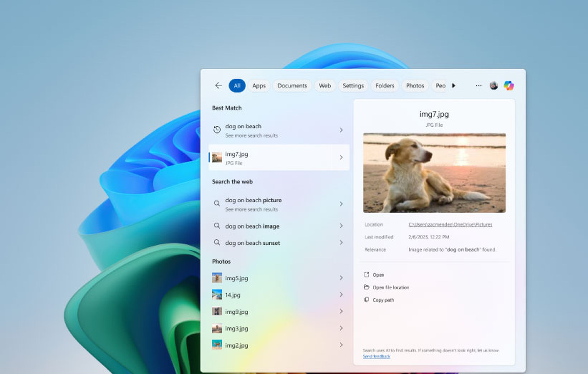
Task: Switch to the Folders filter tab
Action: pos(385,86)
